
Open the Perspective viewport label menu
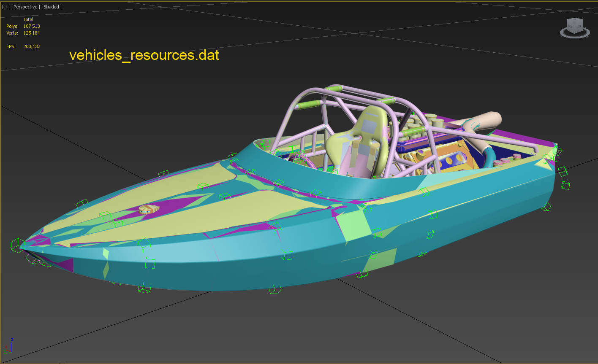[x=25, y=7]
